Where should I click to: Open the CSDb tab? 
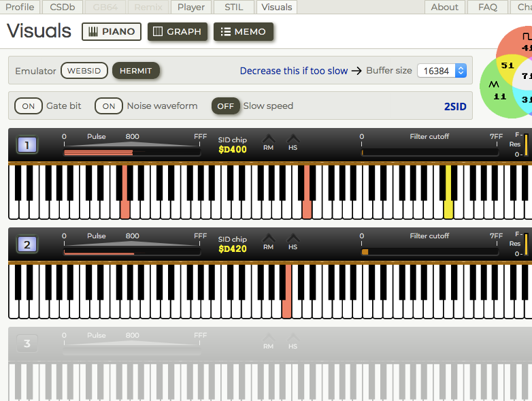click(x=63, y=7)
